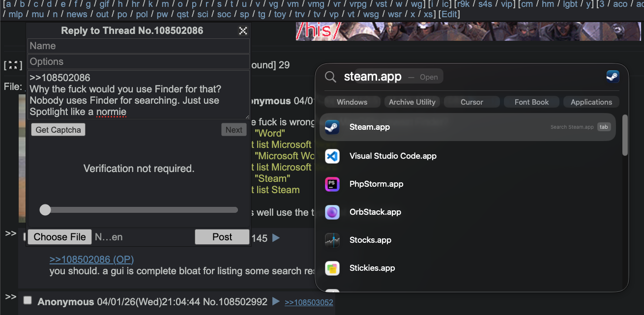Image resolution: width=644 pixels, height=315 pixels.
Task: Click the greyed-out Next button
Action: 234,130
